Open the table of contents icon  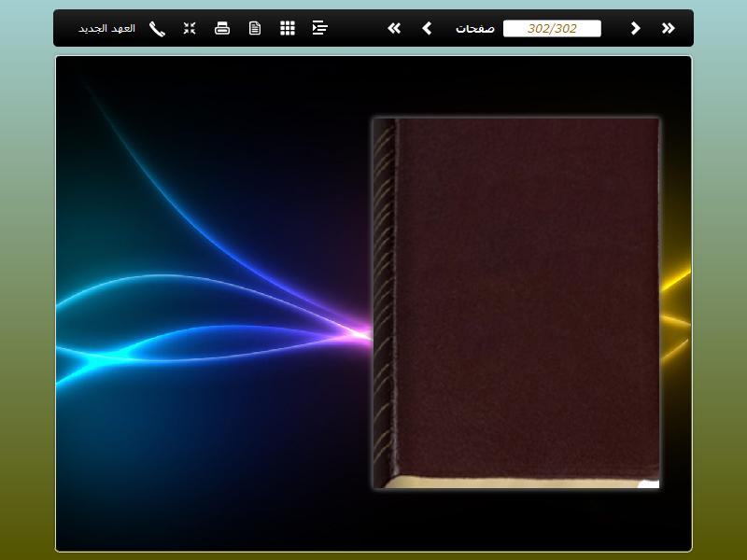pos(320,28)
